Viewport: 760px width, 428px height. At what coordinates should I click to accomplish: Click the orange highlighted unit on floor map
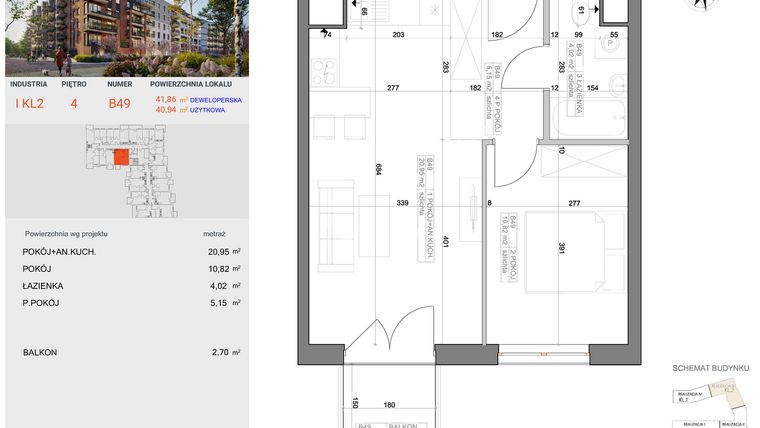coord(121,158)
